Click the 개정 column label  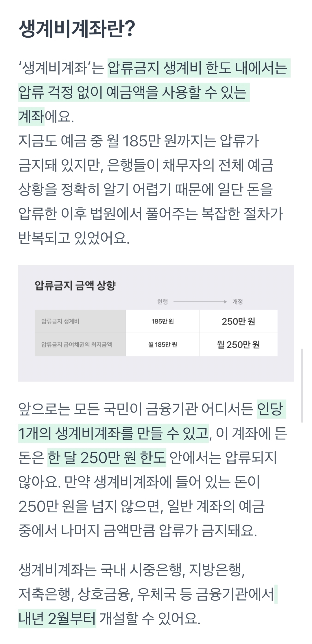[237, 302]
